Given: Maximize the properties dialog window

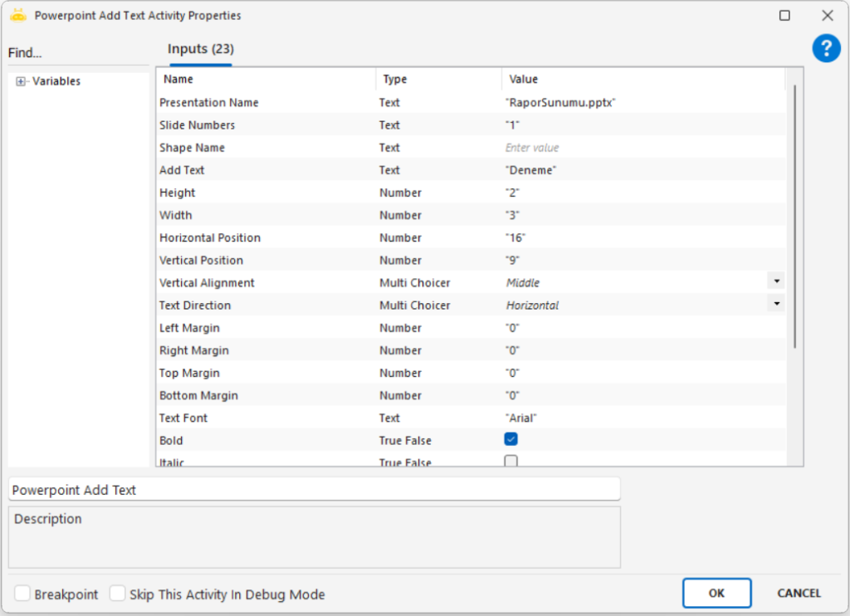Looking at the screenshot, I should 784,16.
